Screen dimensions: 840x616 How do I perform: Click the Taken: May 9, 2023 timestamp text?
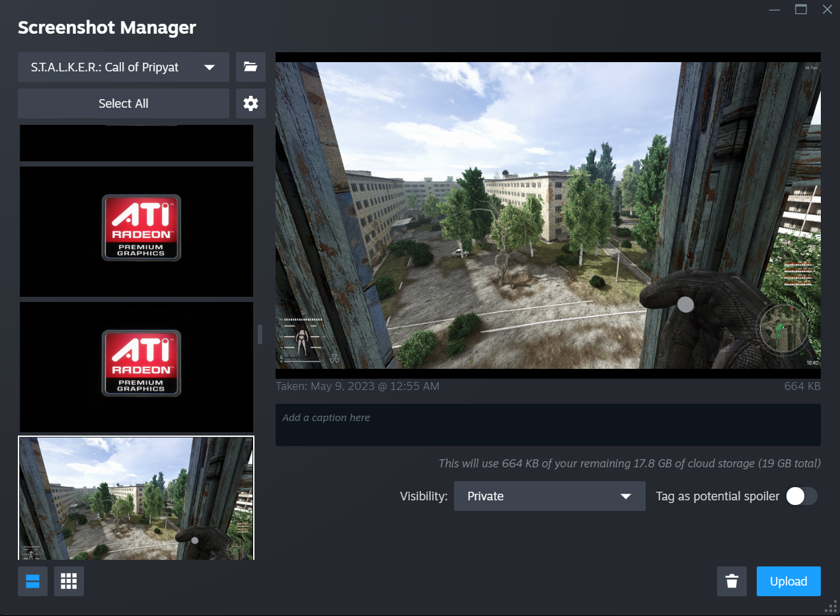pos(358,386)
